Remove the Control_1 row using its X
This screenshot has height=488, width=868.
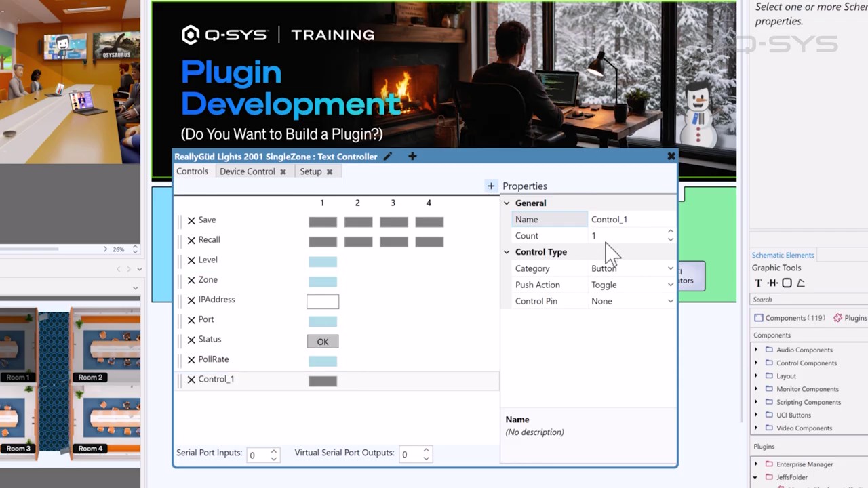click(x=191, y=380)
